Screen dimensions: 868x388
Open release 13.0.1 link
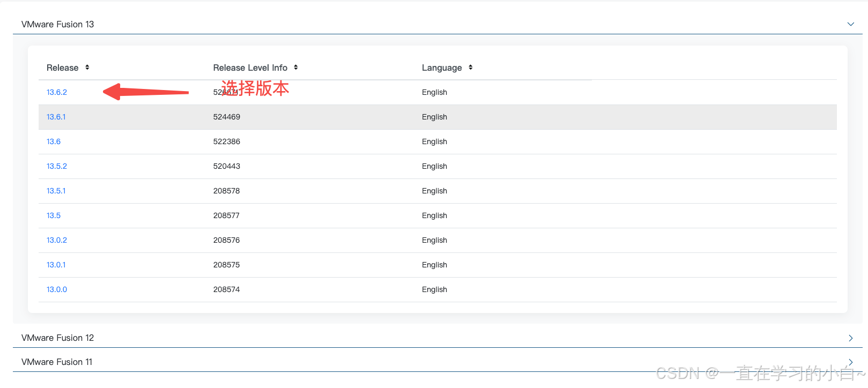(x=56, y=265)
